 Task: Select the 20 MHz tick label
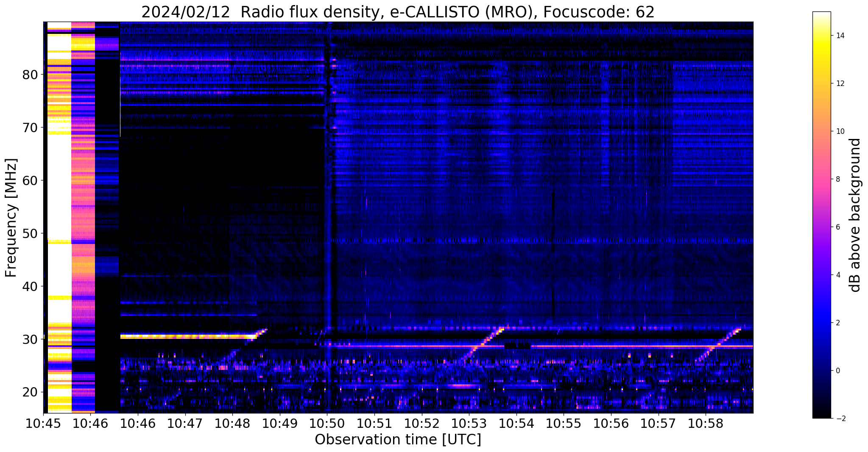(x=30, y=392)
